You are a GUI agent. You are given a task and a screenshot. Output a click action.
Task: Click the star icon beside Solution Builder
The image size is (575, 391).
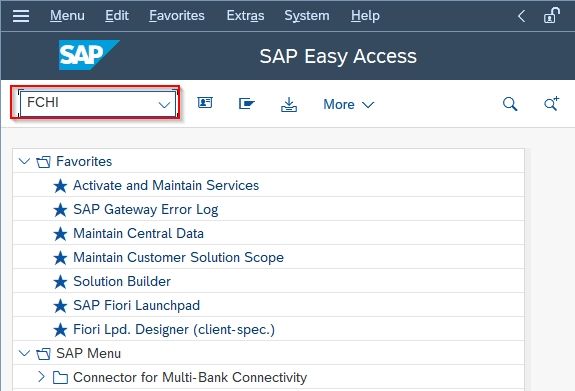coord(60,282)
